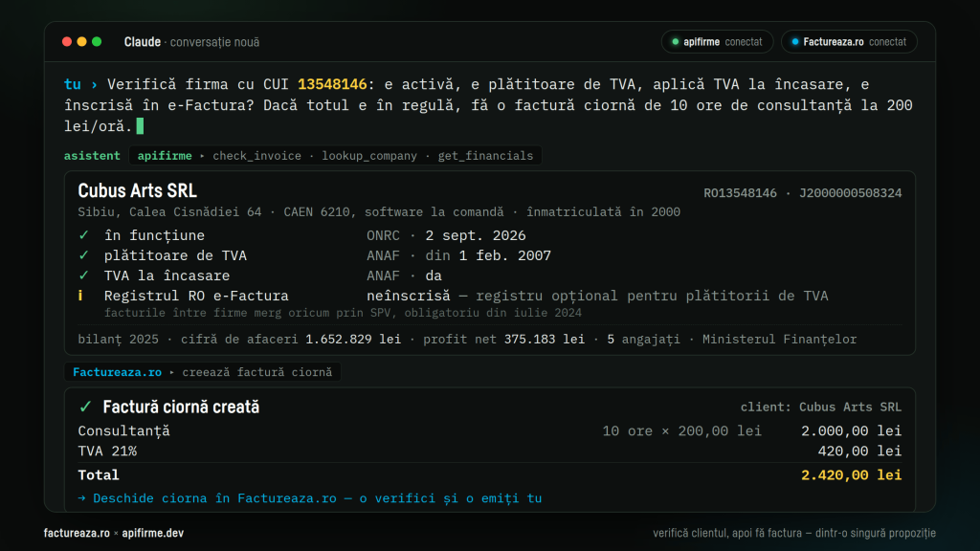Click the Factureaza.ro tool chip label
This screenshot has height=551, width=980.
pyautogui.click(x=117, y=372)
